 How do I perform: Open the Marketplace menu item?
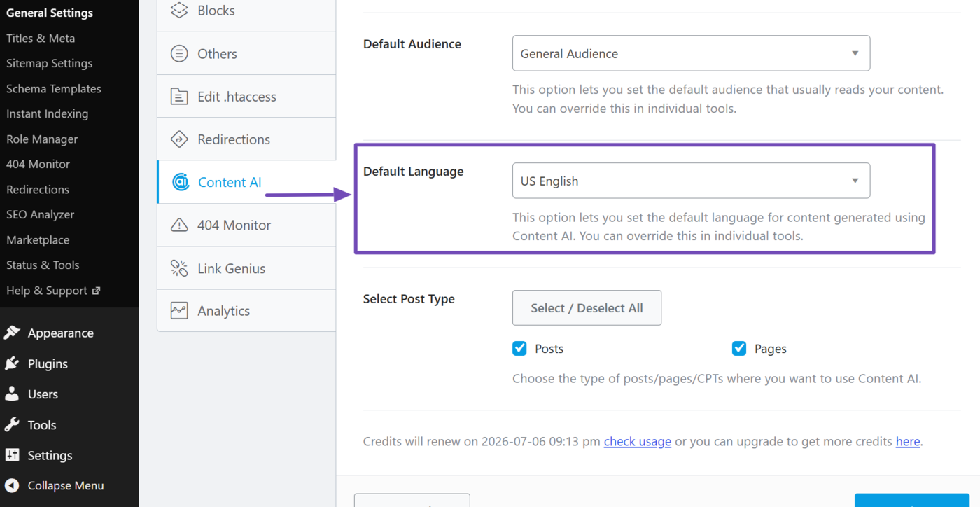(x=38, y=239)
